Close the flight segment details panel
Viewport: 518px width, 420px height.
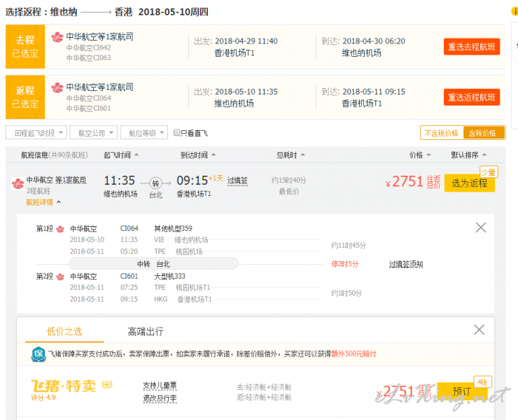(481, 227)
